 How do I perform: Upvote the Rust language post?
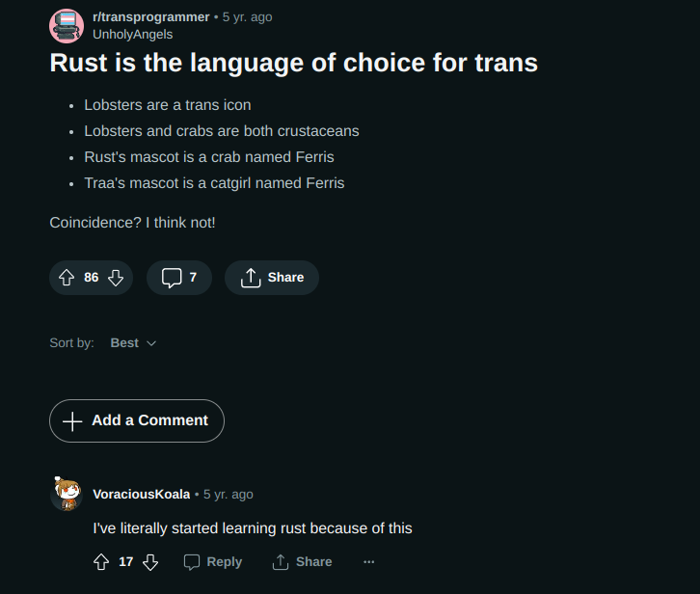tap(67, 278)
